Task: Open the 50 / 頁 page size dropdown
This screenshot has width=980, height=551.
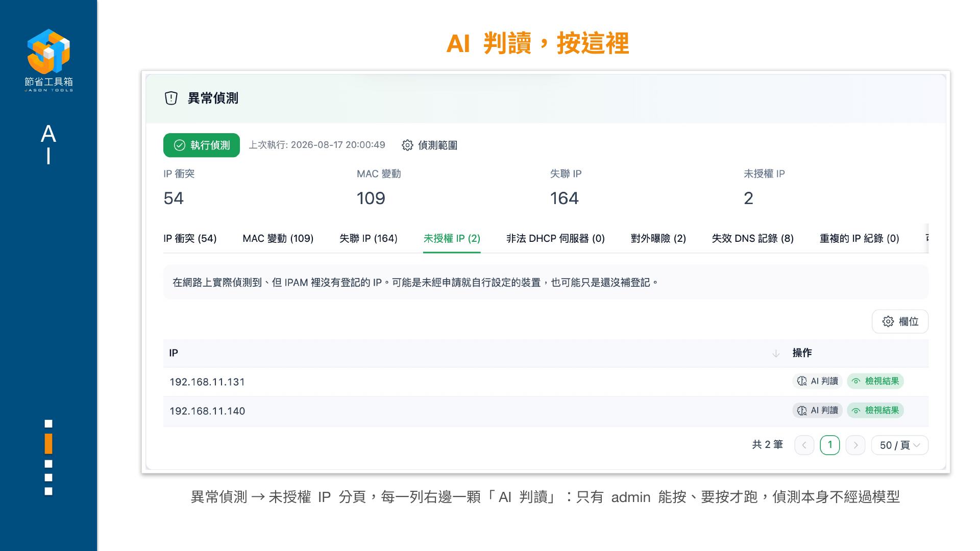Action: coord(900,445)
